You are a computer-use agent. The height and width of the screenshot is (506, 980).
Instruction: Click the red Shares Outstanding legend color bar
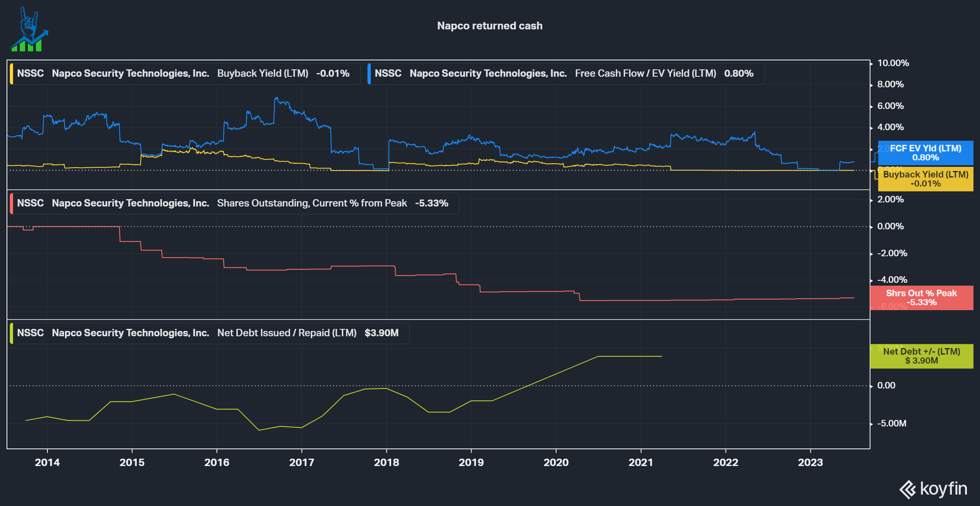[x=11, y=204]
